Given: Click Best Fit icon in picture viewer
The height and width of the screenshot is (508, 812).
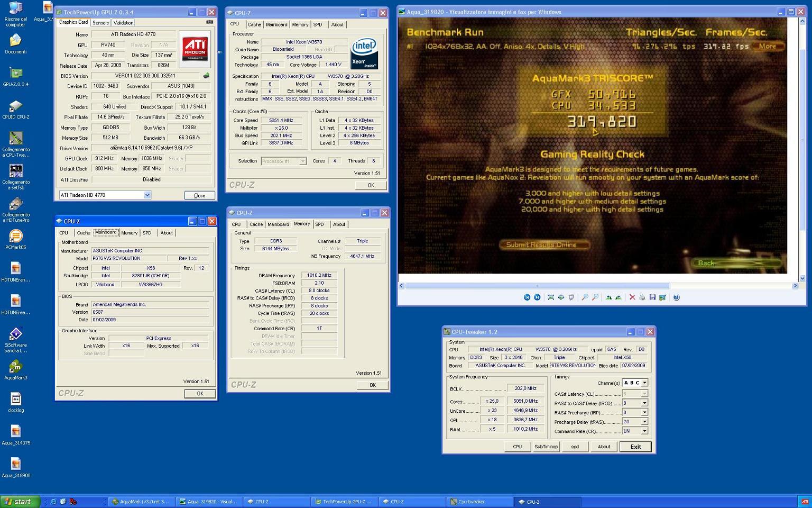Looking at the screenshot, I should (x=551, y=297).
